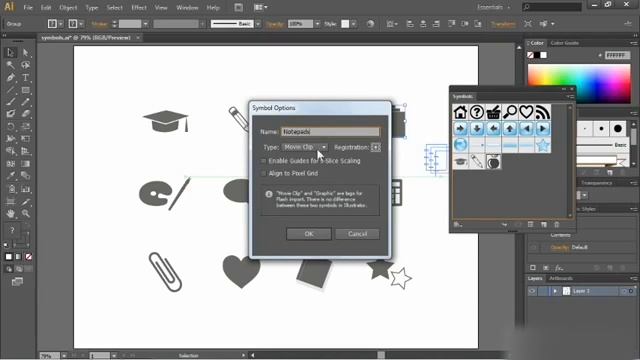
Task: Choose the heart symbol in Symbols panel
Action: [526, 112]
